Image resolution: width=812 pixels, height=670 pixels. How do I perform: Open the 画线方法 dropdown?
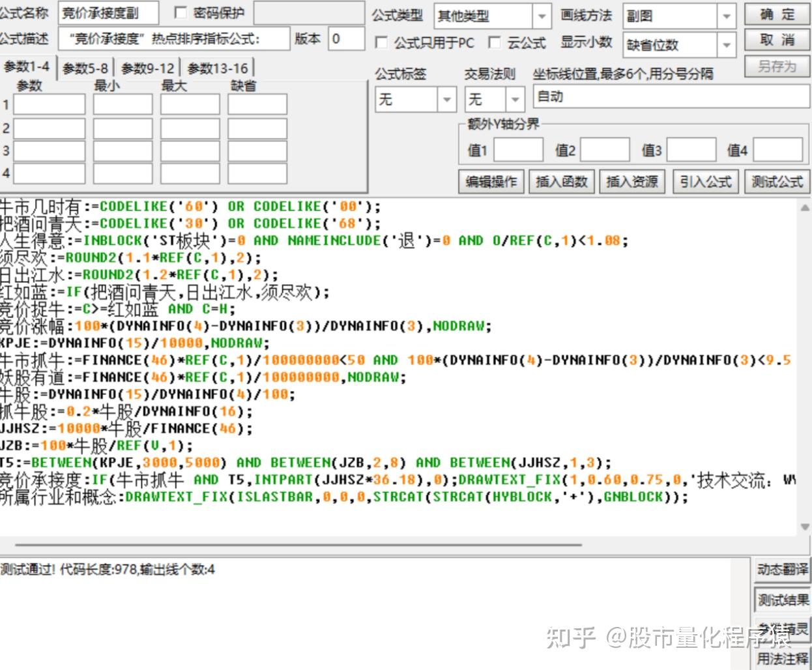(727, 16)
